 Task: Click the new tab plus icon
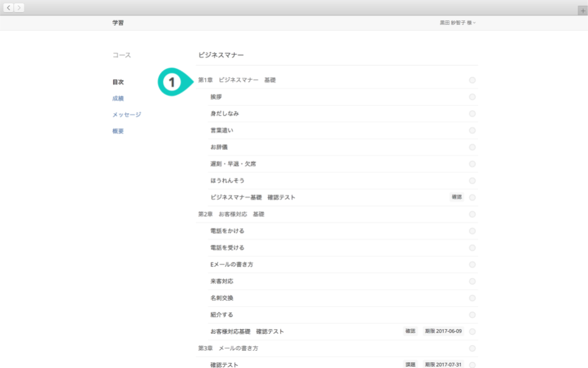coord(582,11)
